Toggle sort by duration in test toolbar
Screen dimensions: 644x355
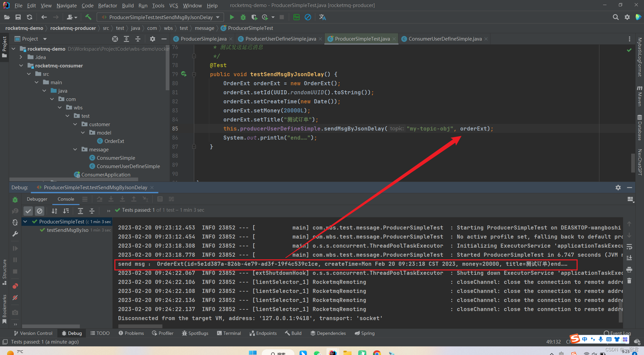pos(66,211)
